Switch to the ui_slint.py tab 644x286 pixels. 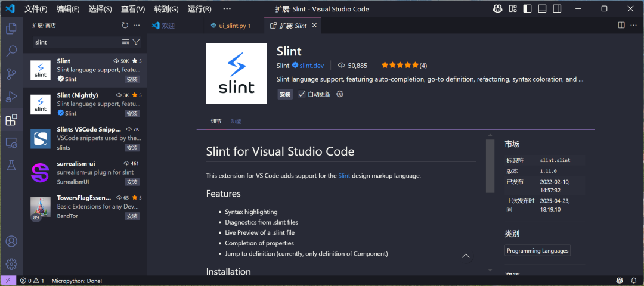pyautogui.click(x=234, y=26)
